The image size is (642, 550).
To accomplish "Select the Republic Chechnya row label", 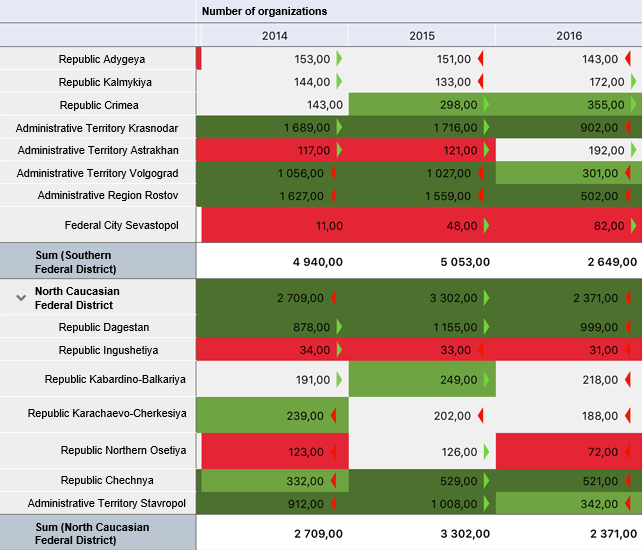I will tap(107, 480).
